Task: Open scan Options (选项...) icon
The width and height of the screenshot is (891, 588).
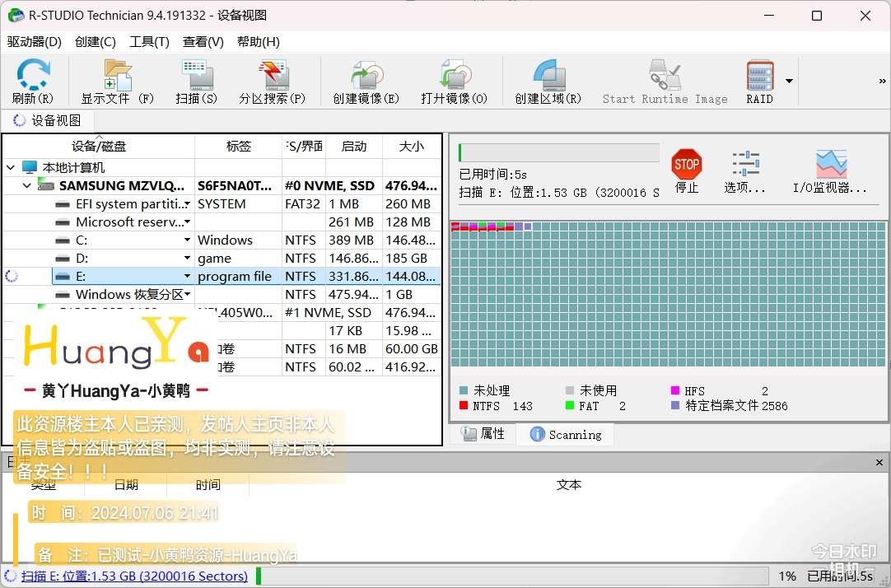Action: pos(745,170)
